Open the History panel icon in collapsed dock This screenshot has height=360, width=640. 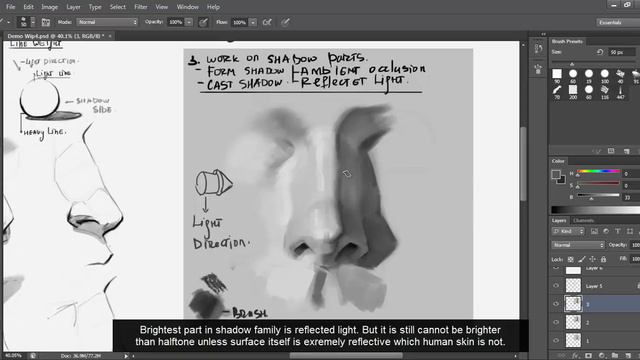click(538, 49)
